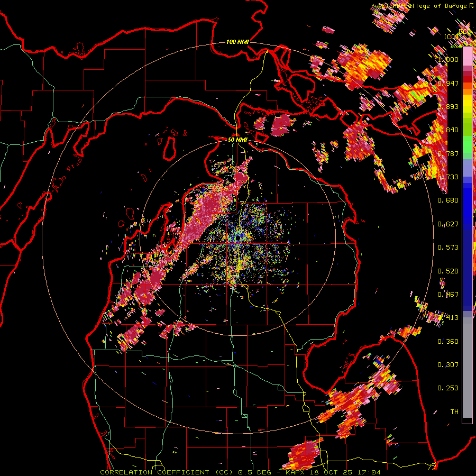Pick the gray lower segment of color bar
The width and height of the screenshot is (476, 476).
[467, 368]
